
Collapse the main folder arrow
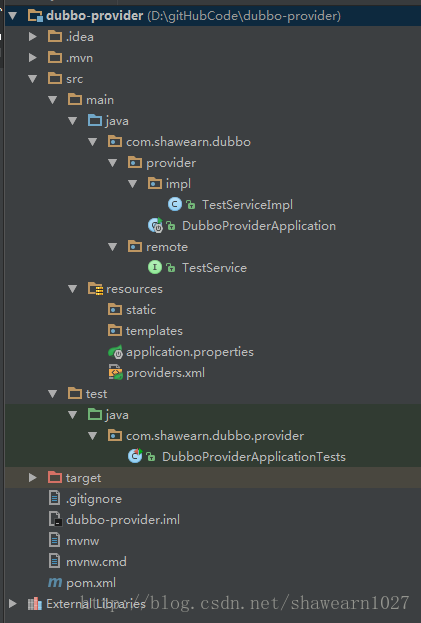coord(52,100)
